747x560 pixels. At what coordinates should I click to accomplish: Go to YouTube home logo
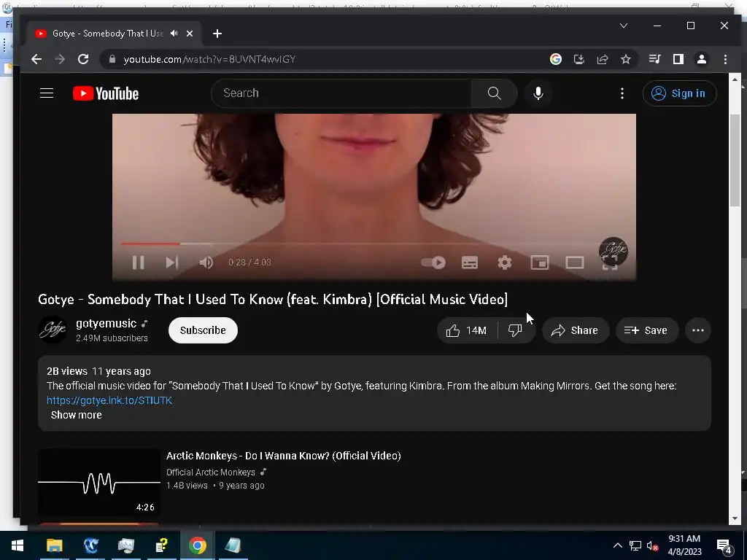(106, 93)
